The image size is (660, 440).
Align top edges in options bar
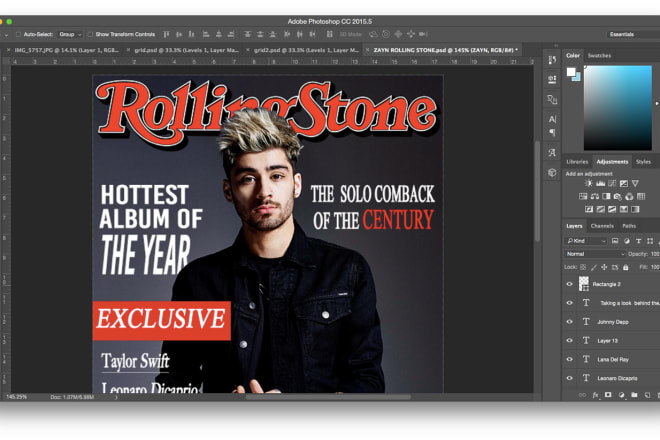(167, 34)
